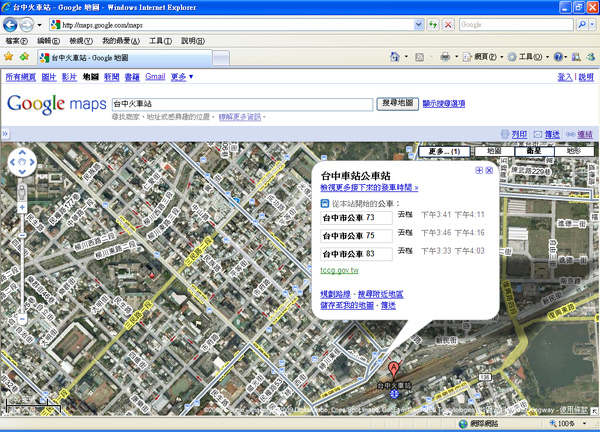Open the 工具(O) tools command menu
Viewport: 600px width, 432px height.
pos(528,57)
